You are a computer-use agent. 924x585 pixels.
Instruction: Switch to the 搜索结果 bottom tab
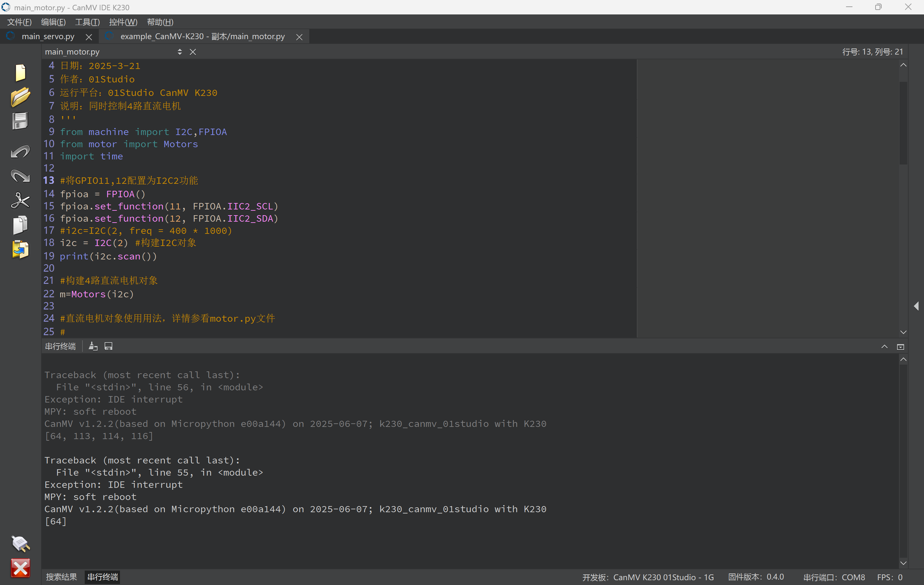pos(61,577)
